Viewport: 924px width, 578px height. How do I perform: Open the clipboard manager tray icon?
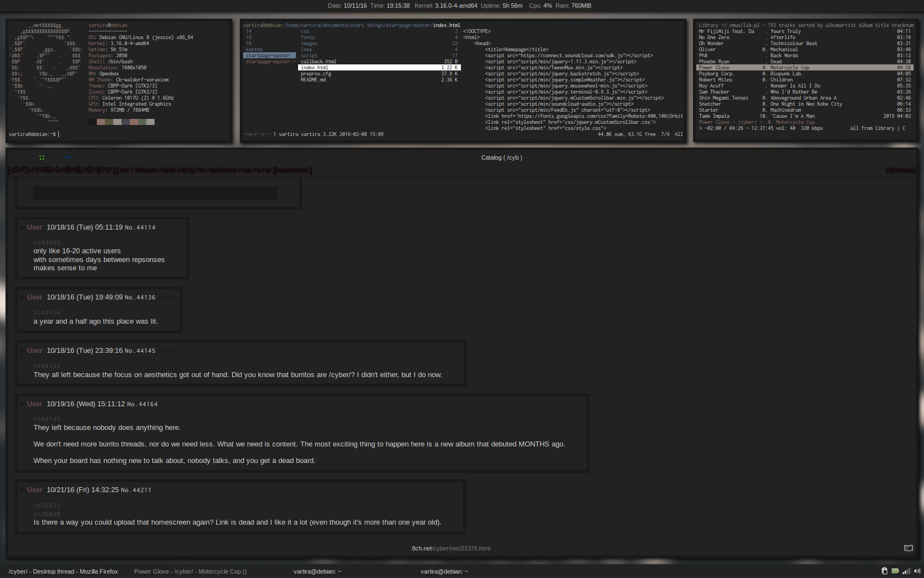pyautogui.click(x=884, y=571)
